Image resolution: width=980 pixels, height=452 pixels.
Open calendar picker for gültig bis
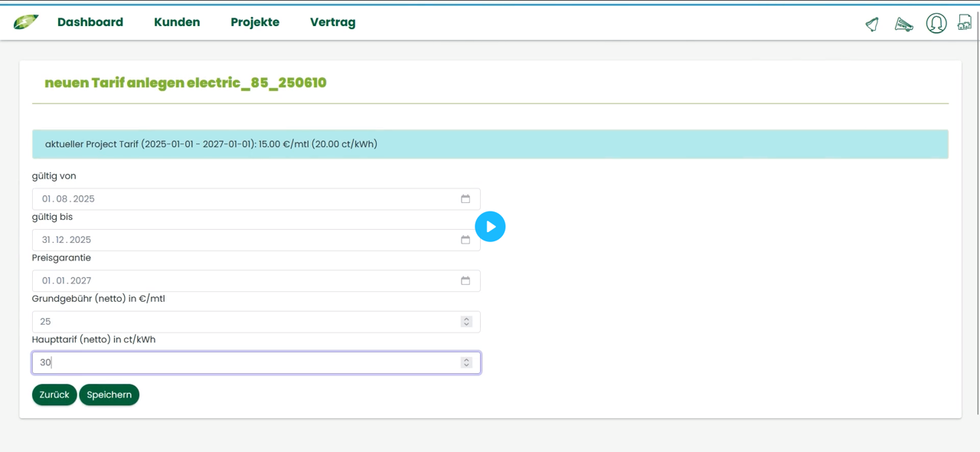[x=465, y=240]
